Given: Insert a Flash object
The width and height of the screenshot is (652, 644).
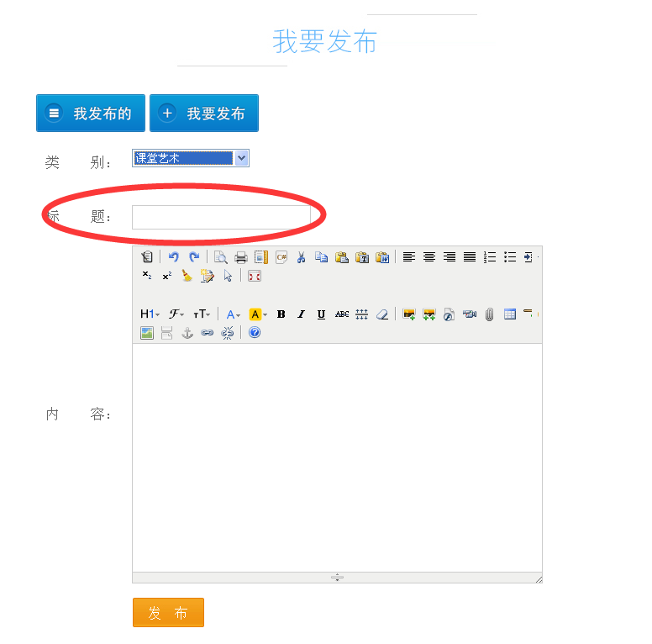Looking at the screenshot, I should (x=449, y=314).
